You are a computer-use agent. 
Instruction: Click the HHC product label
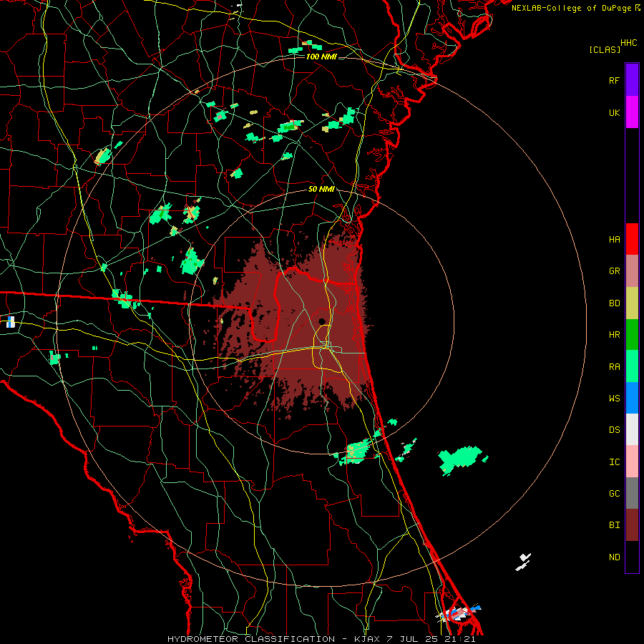pos(628,43)
